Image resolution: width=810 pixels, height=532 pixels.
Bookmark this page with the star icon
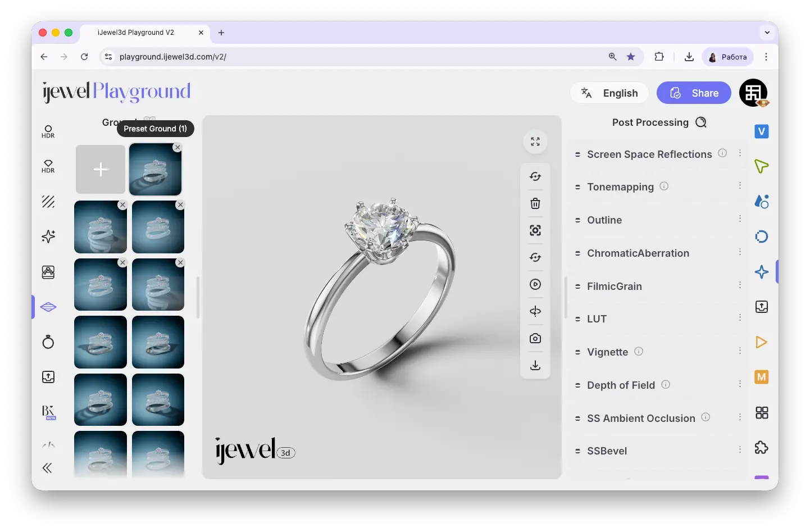click(631, 57)
